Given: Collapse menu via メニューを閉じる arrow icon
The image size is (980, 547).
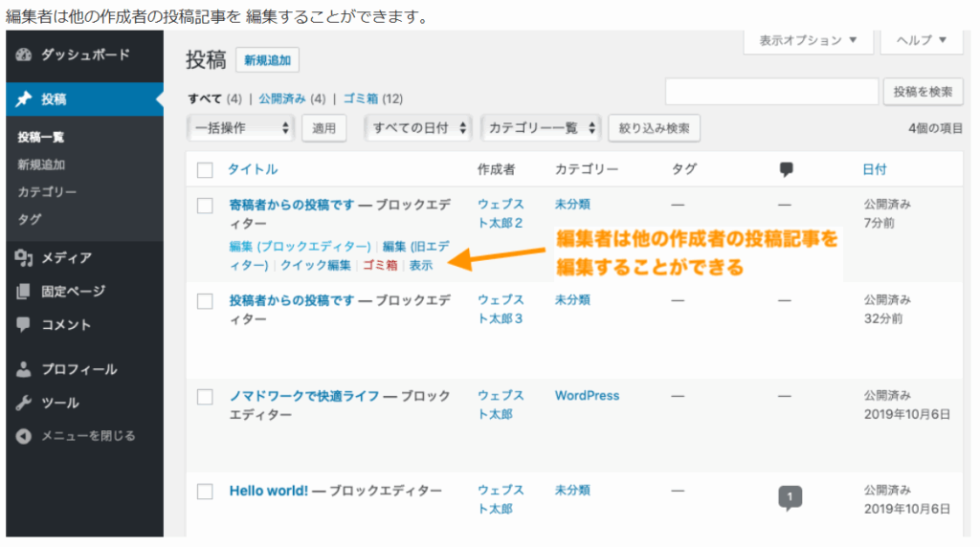Looking at the screenshot, I should tap(25, 436).
